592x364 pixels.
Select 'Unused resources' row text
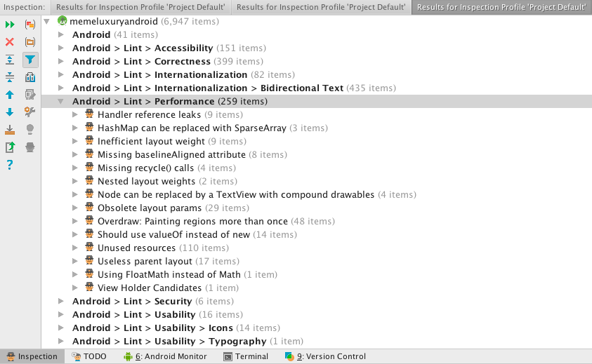tap(136, 248)
